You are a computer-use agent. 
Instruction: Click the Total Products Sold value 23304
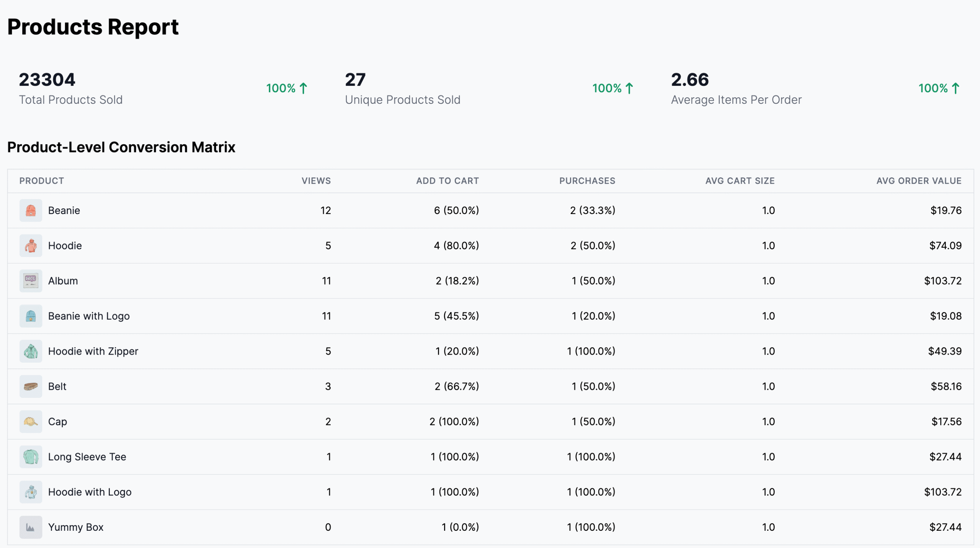pos(47,80)
